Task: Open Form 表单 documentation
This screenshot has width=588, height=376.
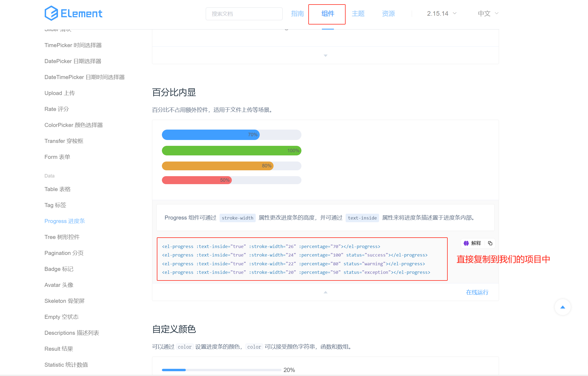Action: click(57, 157)
